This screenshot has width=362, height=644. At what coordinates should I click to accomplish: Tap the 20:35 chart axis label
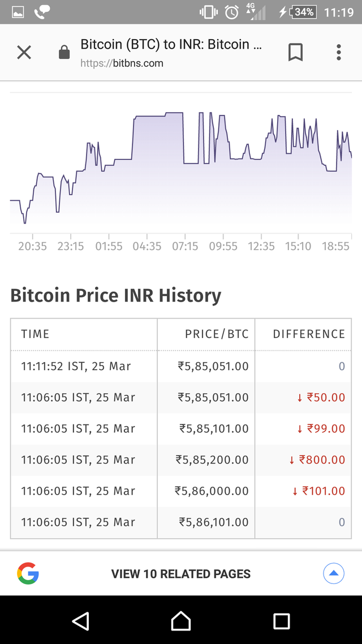pyautogui.click(x=32, y=246)
